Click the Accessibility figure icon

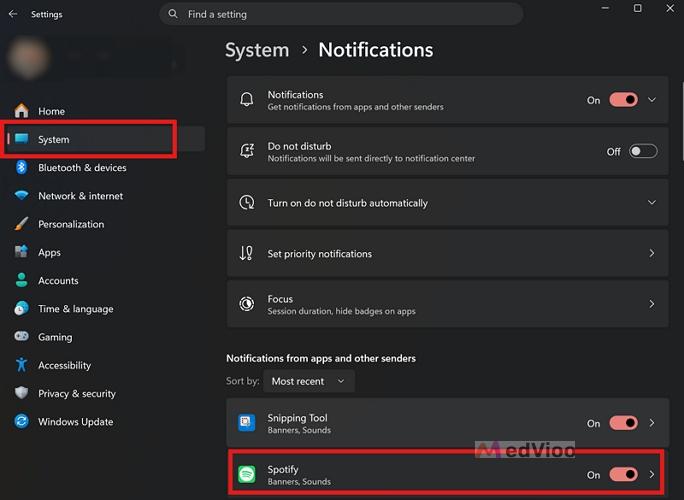(x=21, y=365)
